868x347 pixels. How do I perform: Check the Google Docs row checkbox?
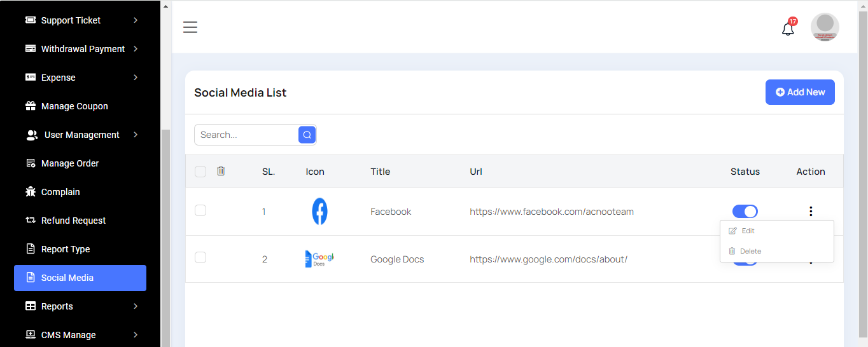(x=200, y=257)
